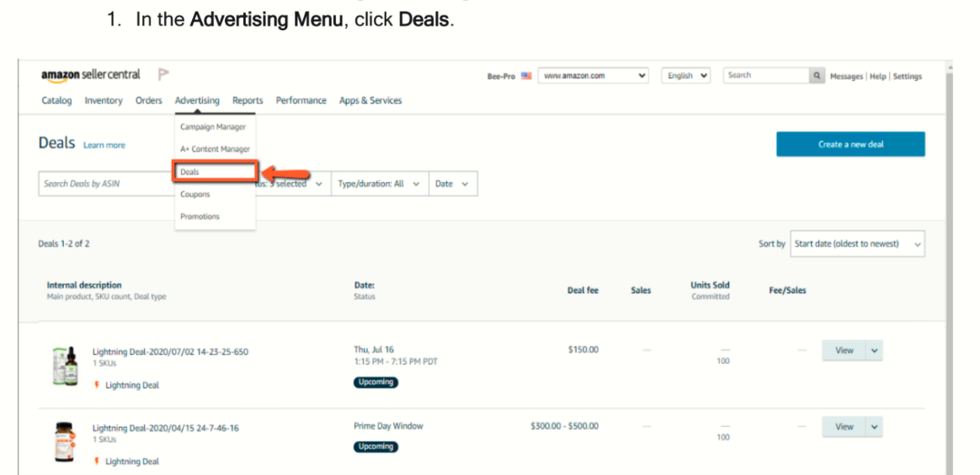Open the Learn more link next to Deals
The height and width of the screenshot is (475, 980).
point(104,145)
